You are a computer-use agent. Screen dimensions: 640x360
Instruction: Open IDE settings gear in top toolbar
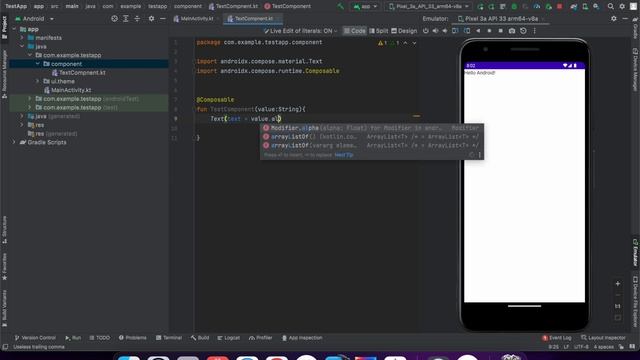pyautogui.click(x=622, y=7)
